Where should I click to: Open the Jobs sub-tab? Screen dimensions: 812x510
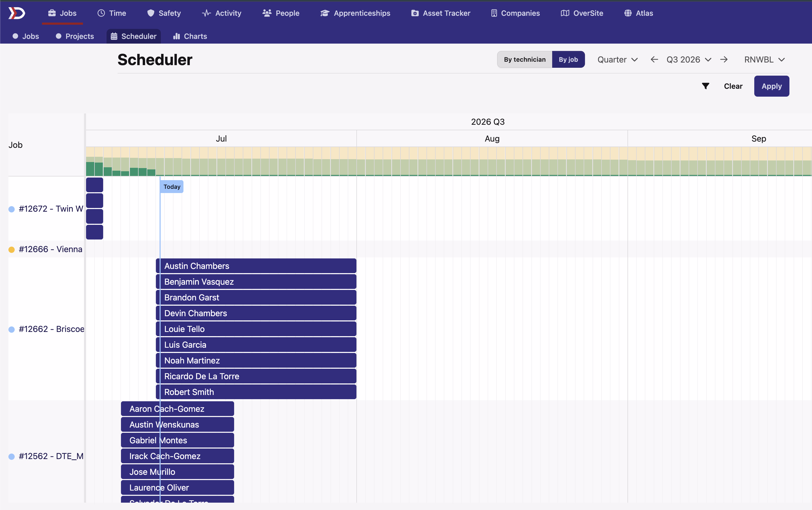26,36
